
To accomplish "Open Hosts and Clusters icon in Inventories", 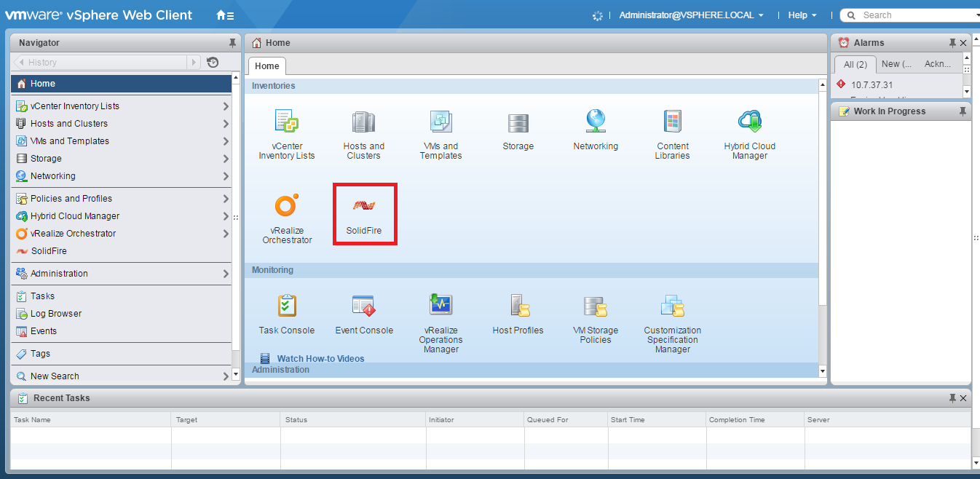I will [x=363, y=122].
